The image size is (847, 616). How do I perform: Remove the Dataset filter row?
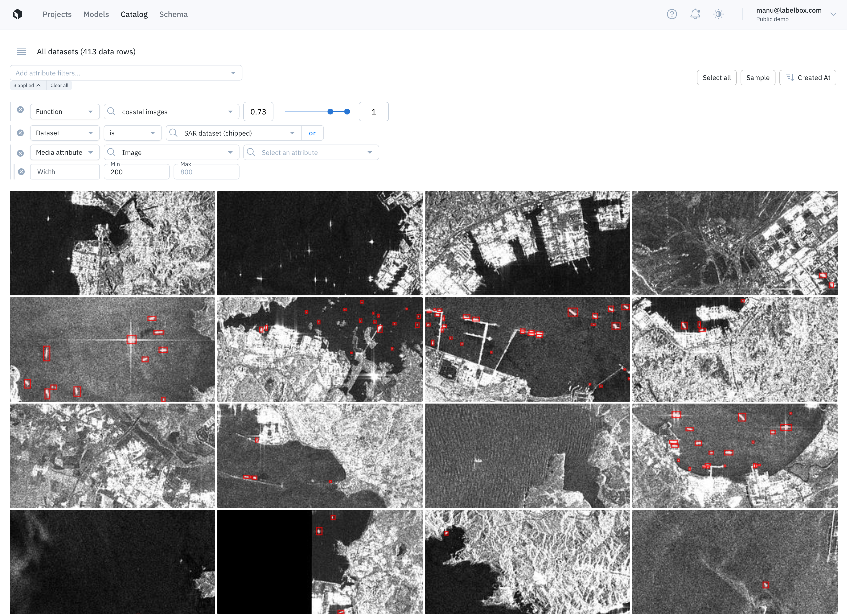click(x=21, y=133)
